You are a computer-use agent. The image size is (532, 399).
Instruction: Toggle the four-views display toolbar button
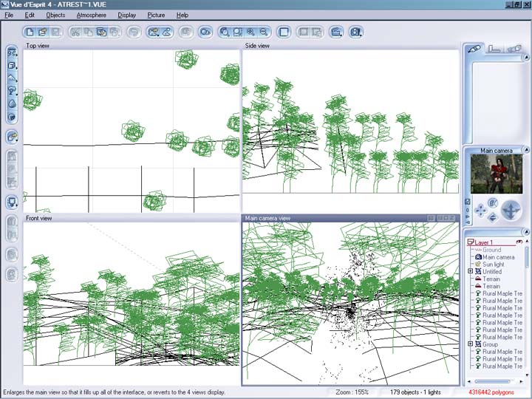284,32
